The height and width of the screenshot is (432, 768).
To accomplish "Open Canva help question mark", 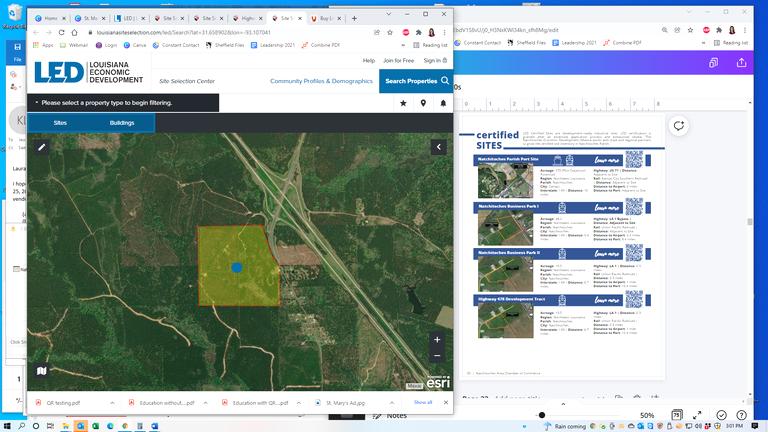I will tap(742, 415).
